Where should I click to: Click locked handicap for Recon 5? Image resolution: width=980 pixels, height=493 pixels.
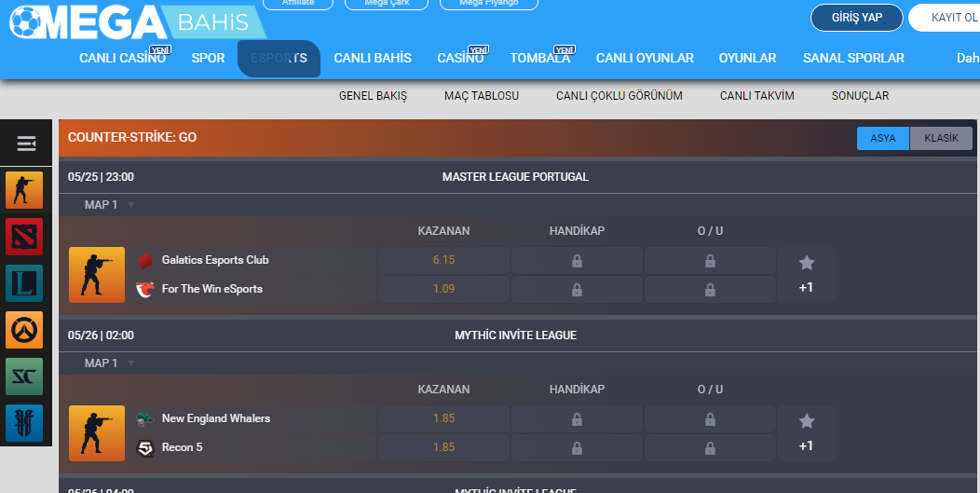pos(577,447)
